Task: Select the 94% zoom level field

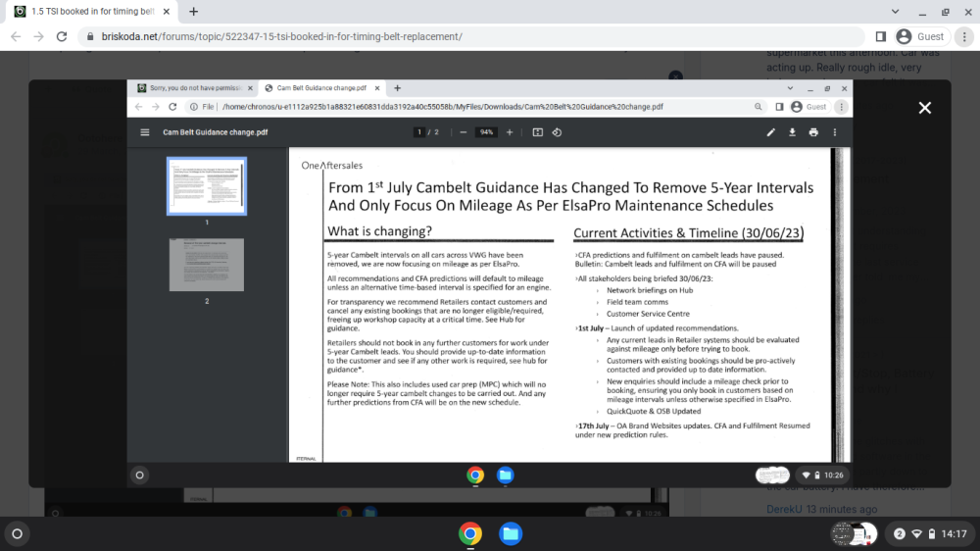Action: (486, 132)
